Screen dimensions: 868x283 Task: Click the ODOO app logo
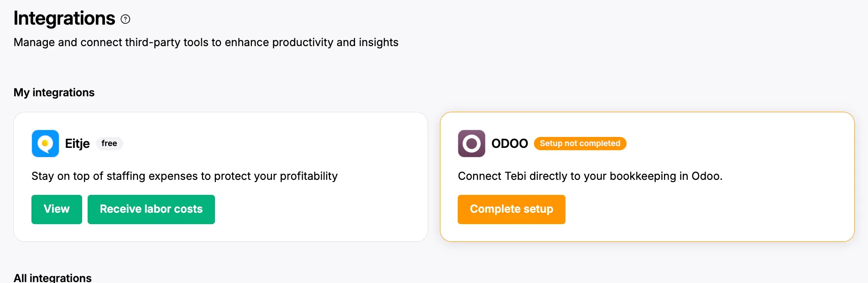471,143
